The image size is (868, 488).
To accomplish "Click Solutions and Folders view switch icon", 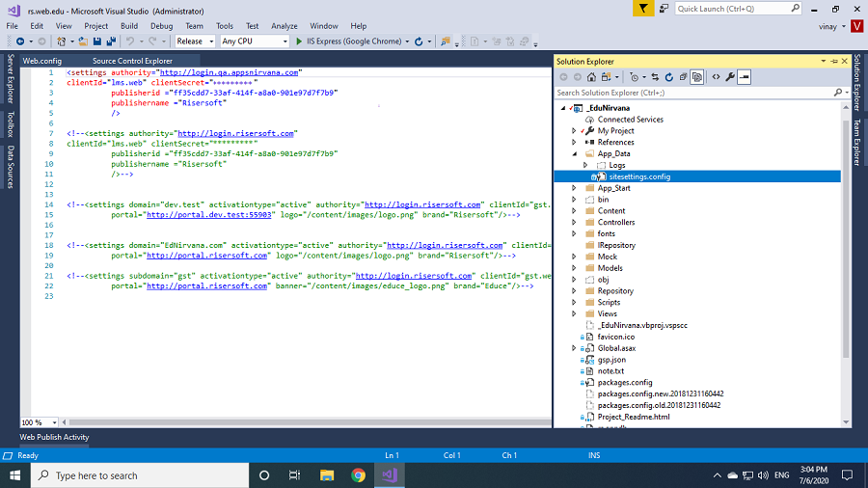I will point(607,77).
